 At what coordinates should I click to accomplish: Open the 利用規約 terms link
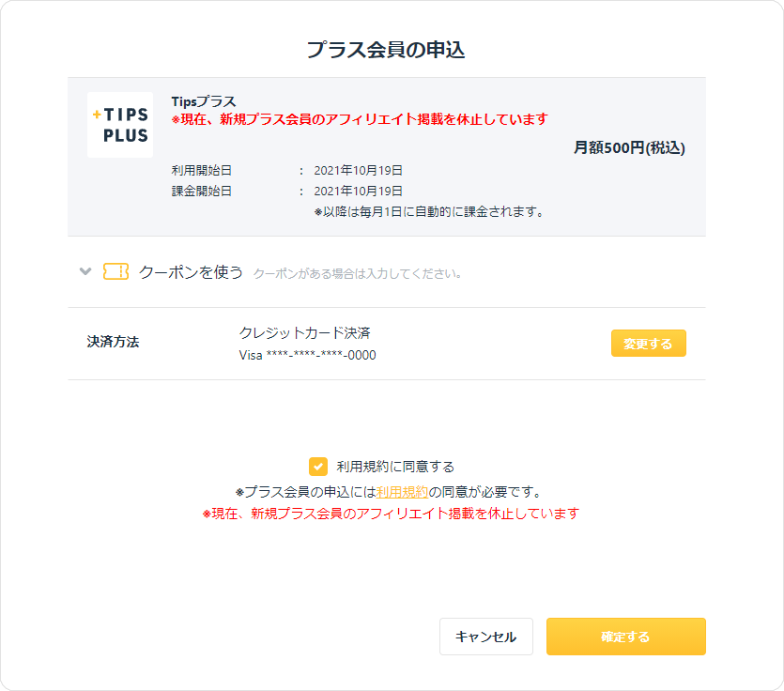(x=402, y=492)
